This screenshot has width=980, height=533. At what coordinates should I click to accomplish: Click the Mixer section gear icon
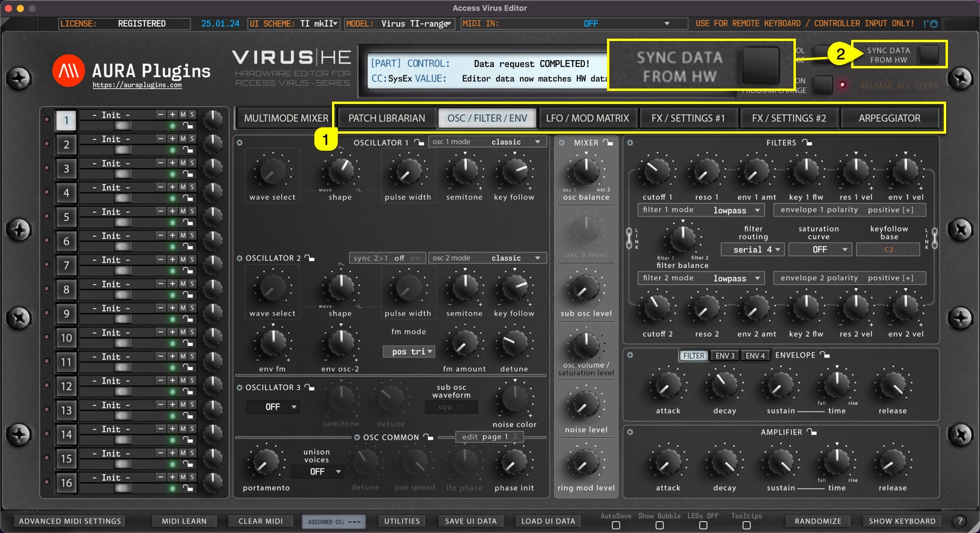pos(561,143)
